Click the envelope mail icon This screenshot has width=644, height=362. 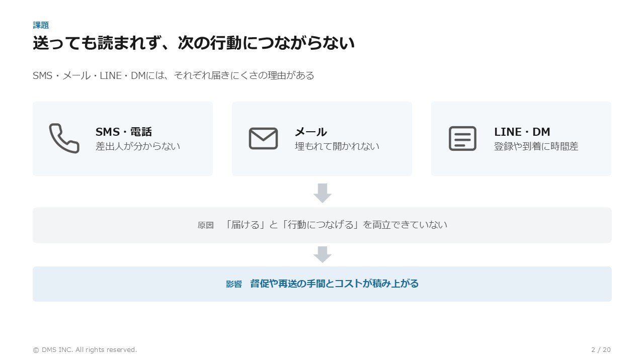[263, 138]
